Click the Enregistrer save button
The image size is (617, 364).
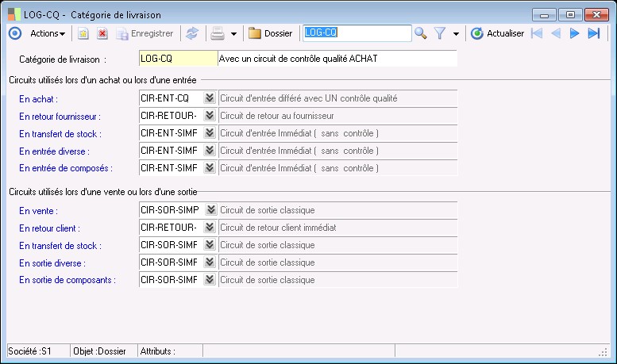(145, 33)
